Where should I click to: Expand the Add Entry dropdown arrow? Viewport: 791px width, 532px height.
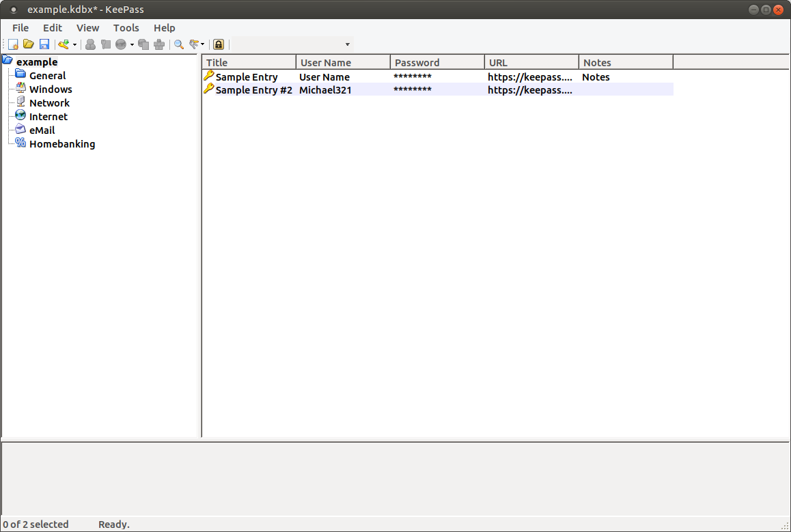point(74,45)
